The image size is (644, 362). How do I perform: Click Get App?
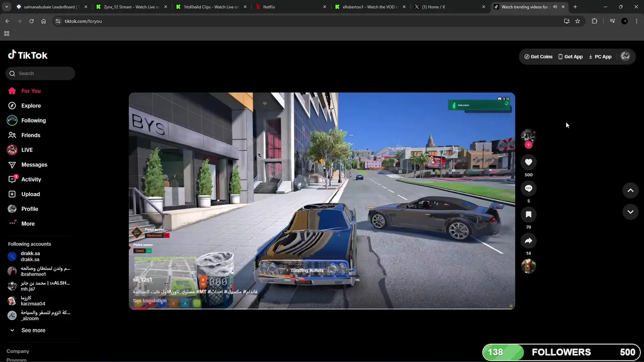pos(570,57)
